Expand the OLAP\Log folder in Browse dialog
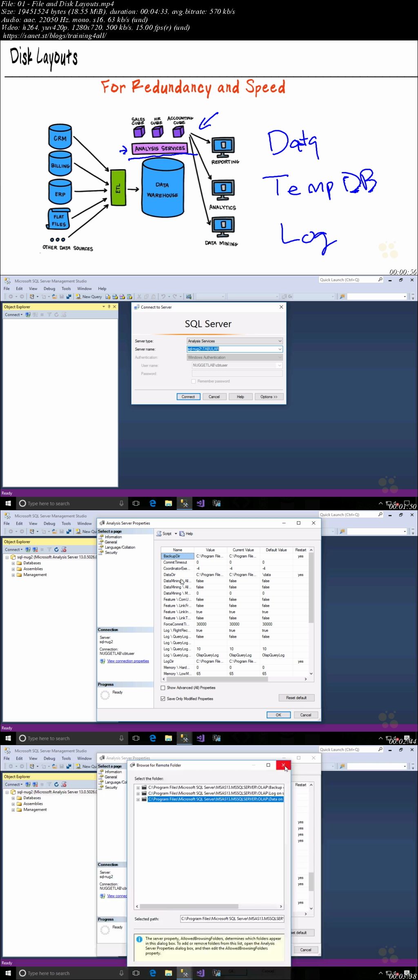418x980 pixels. pos(138,793)
